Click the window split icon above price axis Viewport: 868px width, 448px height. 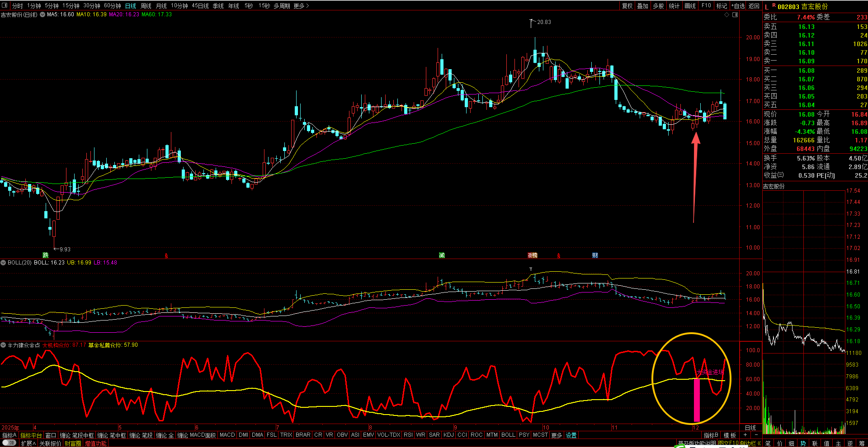coord(735,15)
